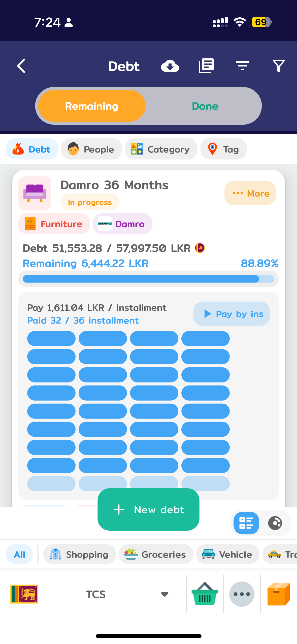Open the funnel filter icon
This screenshot has width=297, height=644.
(x=279, y=66)
